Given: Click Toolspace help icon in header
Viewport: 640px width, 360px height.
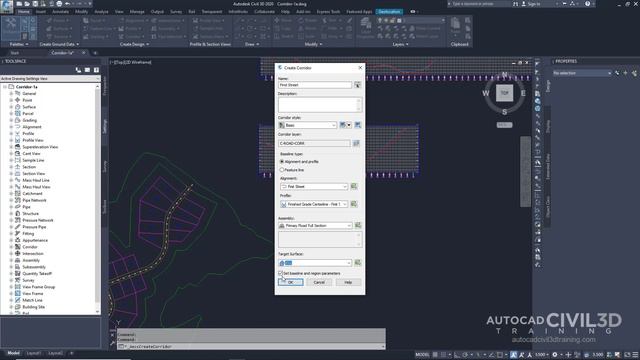Looking at the screenshot, I should pos(96,70).
